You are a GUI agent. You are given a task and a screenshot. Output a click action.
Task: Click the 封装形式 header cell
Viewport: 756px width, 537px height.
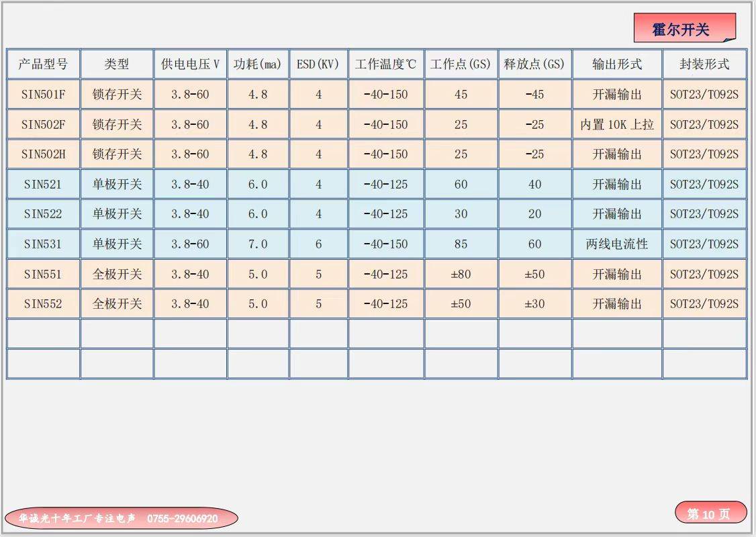pos(704,64)
